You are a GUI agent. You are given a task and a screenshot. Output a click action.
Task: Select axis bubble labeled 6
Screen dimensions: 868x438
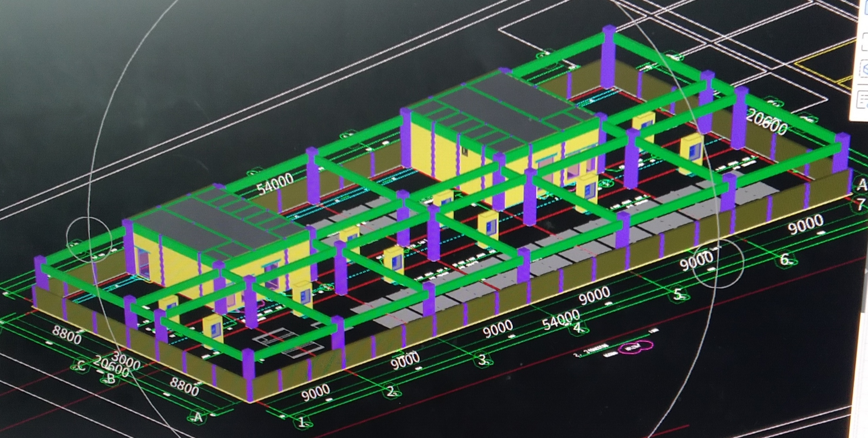tap(786, 259)
